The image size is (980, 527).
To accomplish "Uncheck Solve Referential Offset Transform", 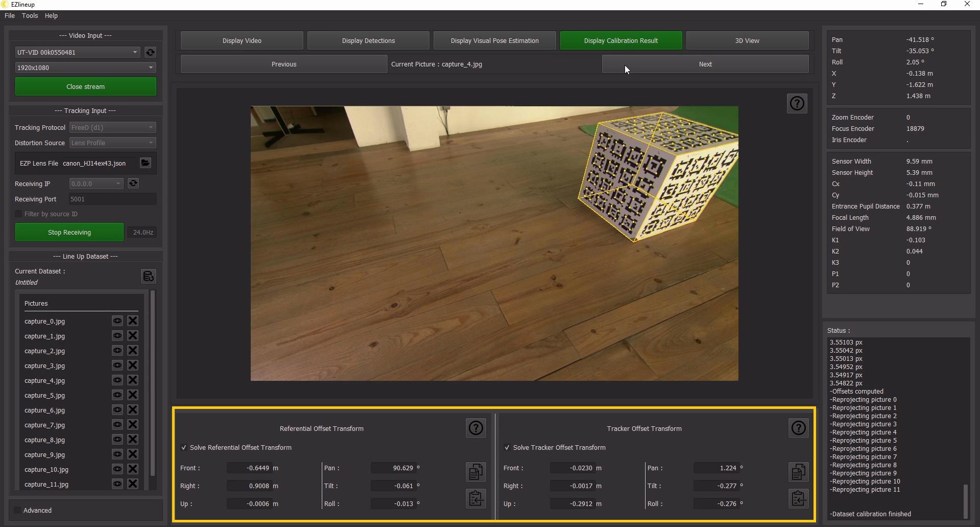I will (184, 448).
